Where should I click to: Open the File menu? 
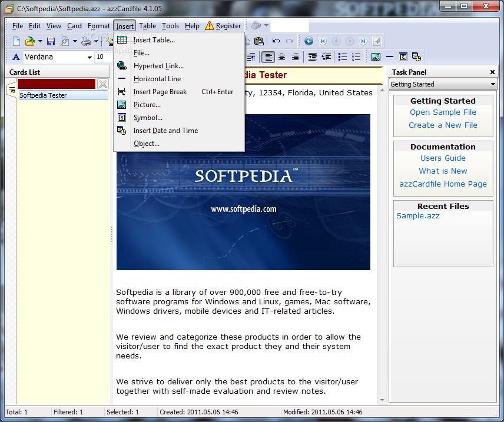click(17, 26)
